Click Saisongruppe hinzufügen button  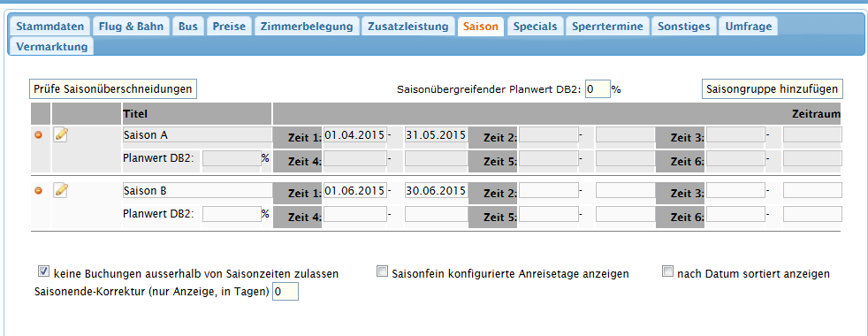pyautogui.click(x=773, y=88)
